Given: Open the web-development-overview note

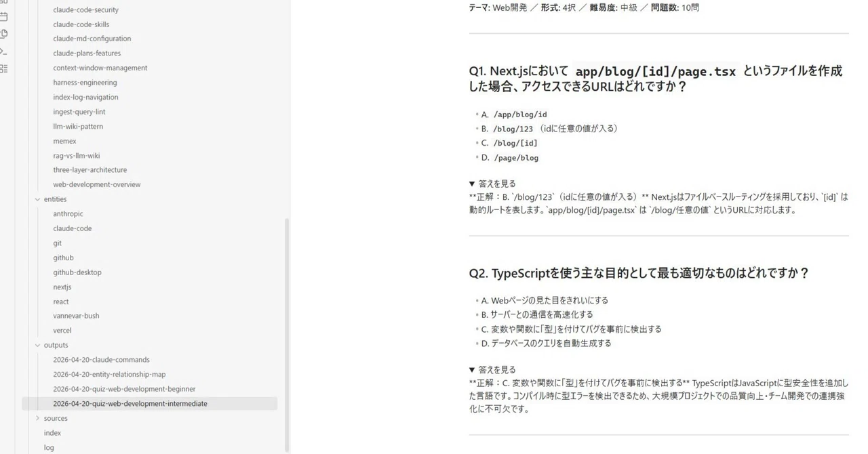Looking at the screenshot, I should click(x=97, y=184).
